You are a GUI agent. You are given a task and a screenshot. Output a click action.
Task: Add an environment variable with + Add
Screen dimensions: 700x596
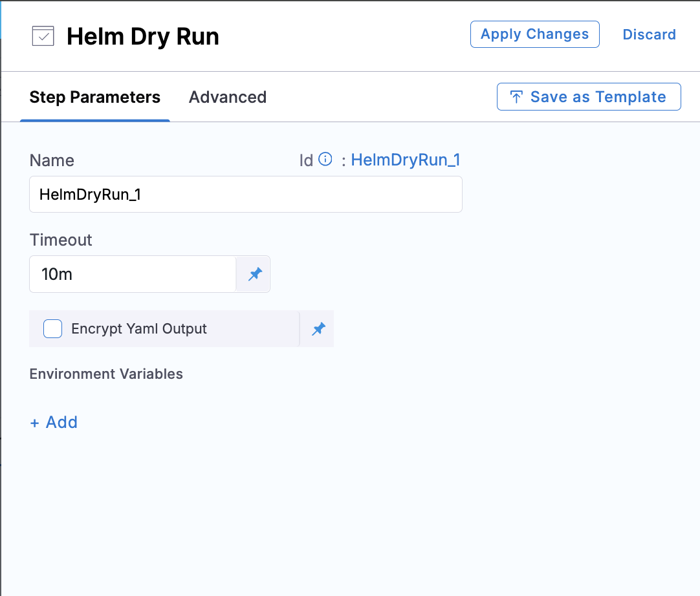(x=54, y=422)
